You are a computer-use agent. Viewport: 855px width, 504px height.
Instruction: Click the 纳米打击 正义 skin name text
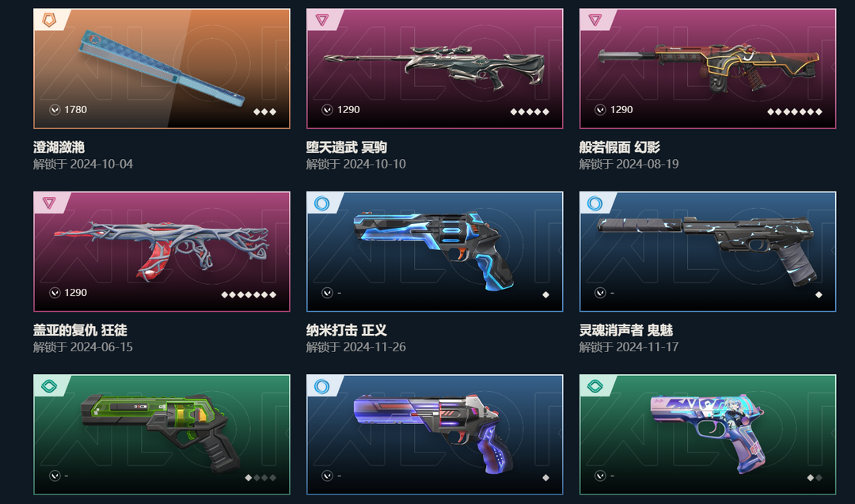tap(347, 330)
